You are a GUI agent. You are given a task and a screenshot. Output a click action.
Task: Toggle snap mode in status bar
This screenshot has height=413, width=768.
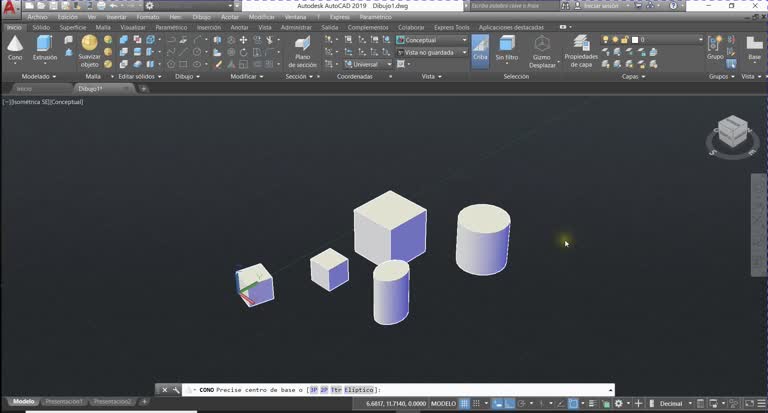pos(476,404)
